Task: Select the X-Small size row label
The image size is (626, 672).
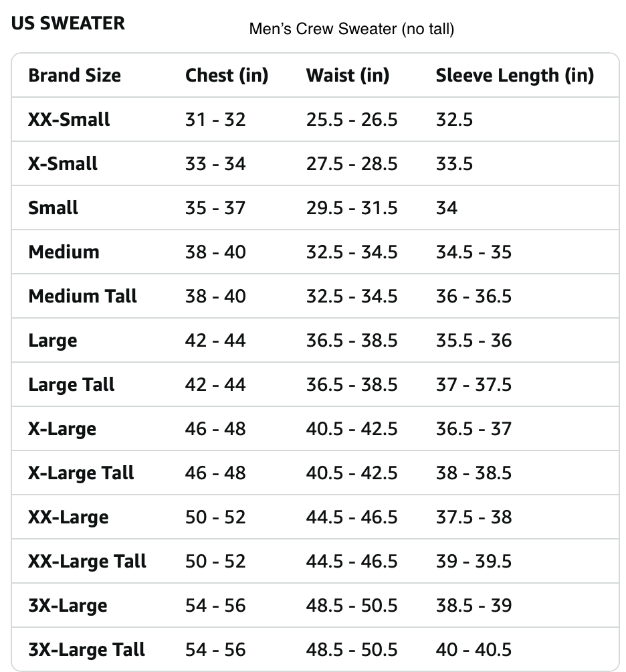Action: pyautogui.click(x=63, y=164)
